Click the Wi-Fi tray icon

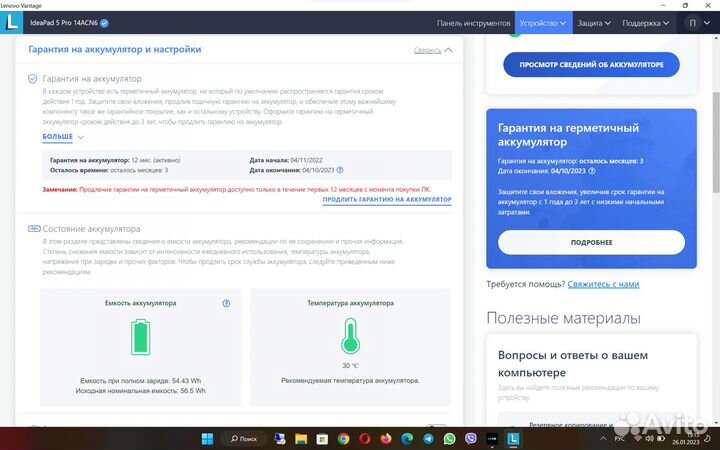click(x=637, y=439)
